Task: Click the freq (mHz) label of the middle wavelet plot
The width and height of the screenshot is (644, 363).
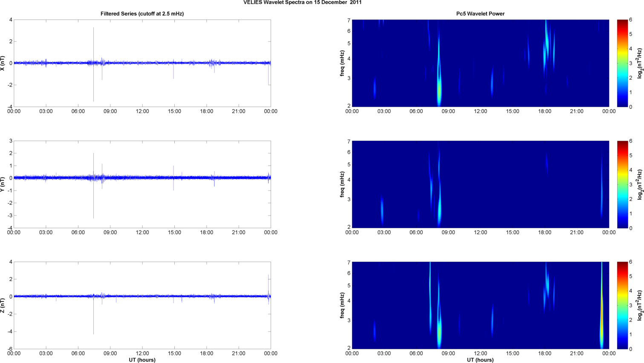Action: [x=342, y=184]
